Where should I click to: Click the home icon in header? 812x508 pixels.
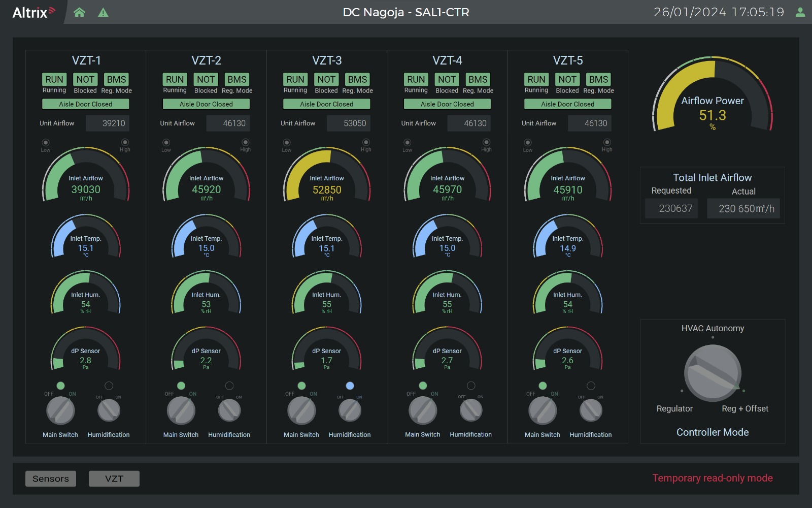point(79,12)
